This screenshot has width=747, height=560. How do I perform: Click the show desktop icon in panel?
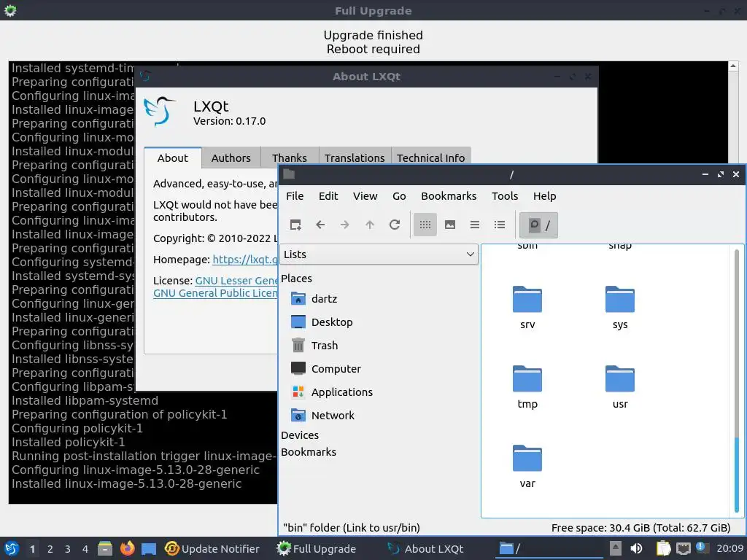pyautogui.click(x=149, y=549)
